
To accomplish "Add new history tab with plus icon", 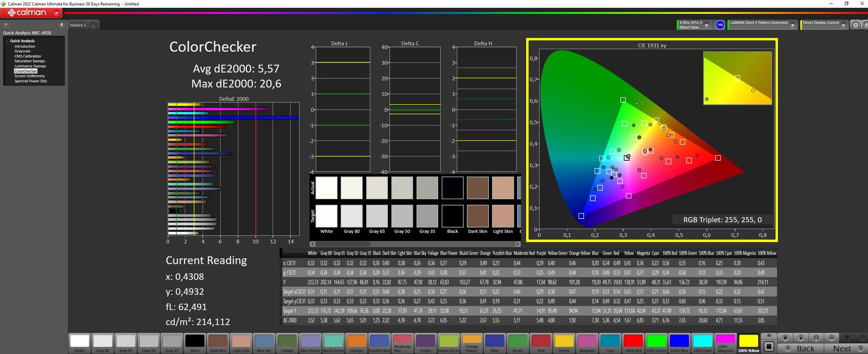I will coord(94,25).
